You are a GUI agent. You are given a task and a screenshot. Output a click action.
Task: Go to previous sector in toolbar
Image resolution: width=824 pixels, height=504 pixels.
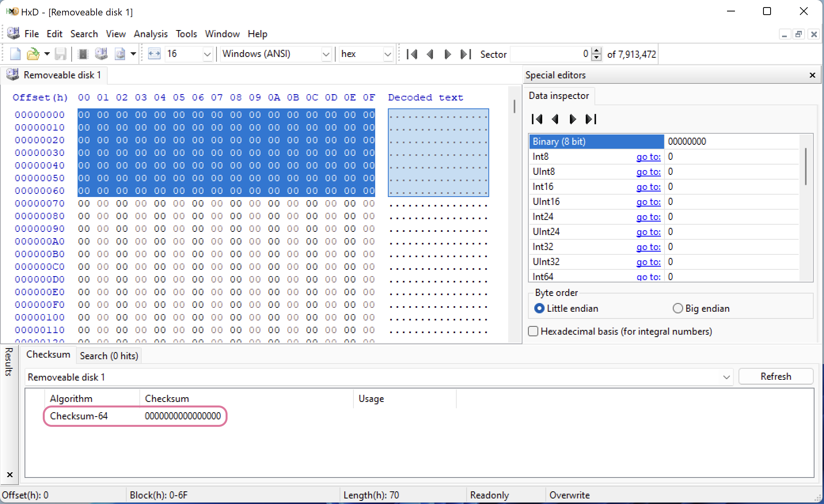point(430,54)
